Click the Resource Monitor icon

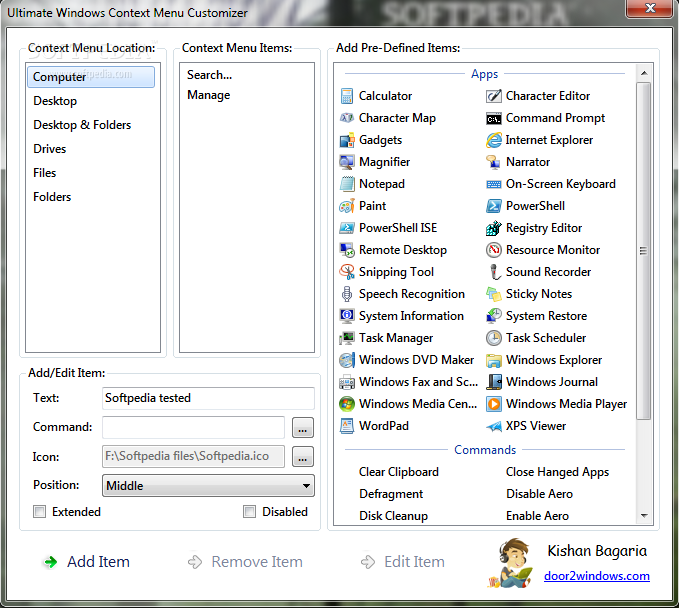494,250
